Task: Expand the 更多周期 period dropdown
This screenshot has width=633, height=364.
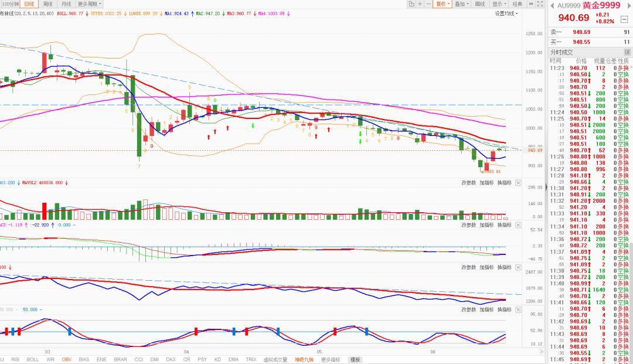Action: (x=89, y=4)
